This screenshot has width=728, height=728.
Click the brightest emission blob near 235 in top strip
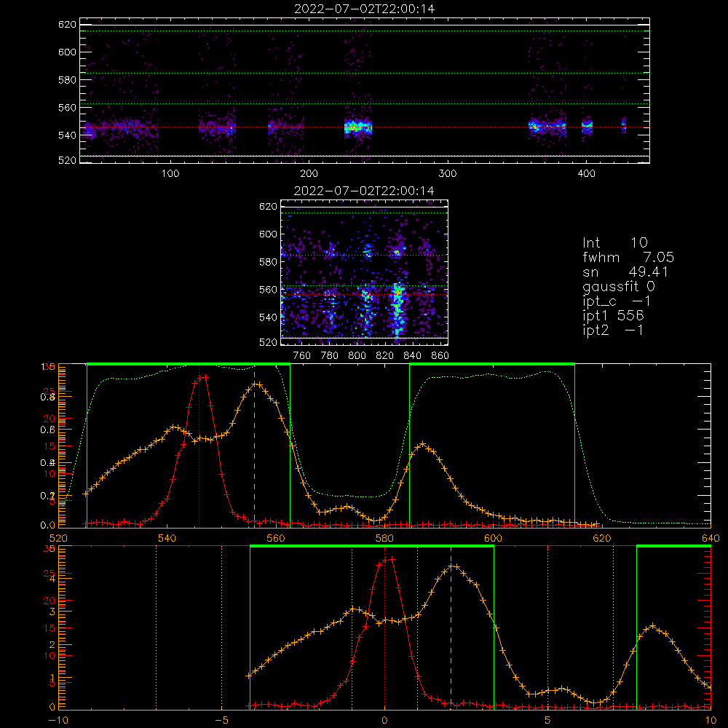click(x=358, y=127)
